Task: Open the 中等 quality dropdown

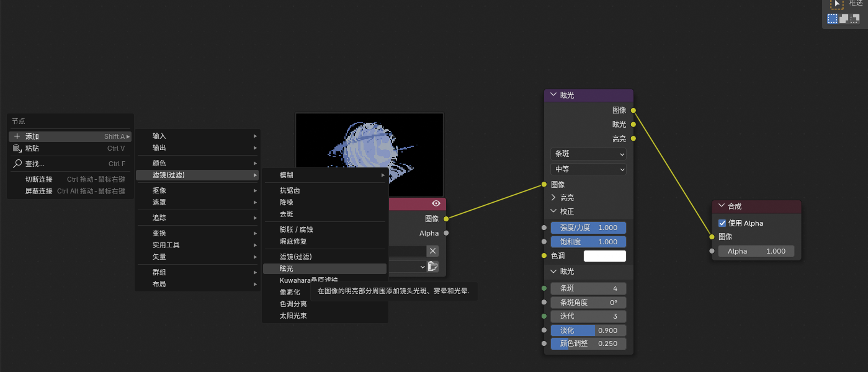Action: tap(588, 169)
